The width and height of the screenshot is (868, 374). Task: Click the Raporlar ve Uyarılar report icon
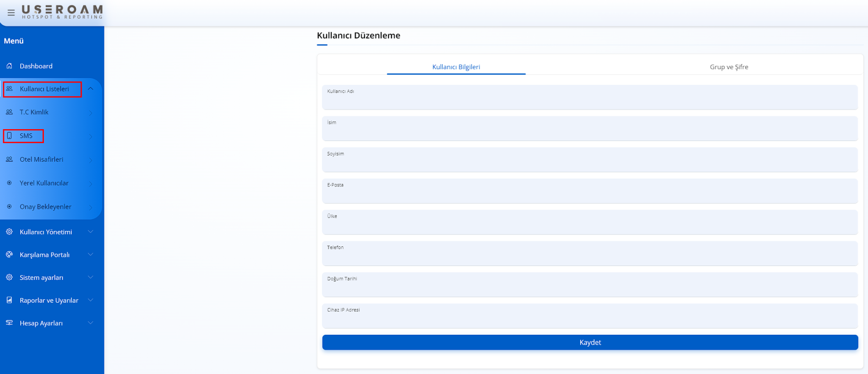point(9,300)
